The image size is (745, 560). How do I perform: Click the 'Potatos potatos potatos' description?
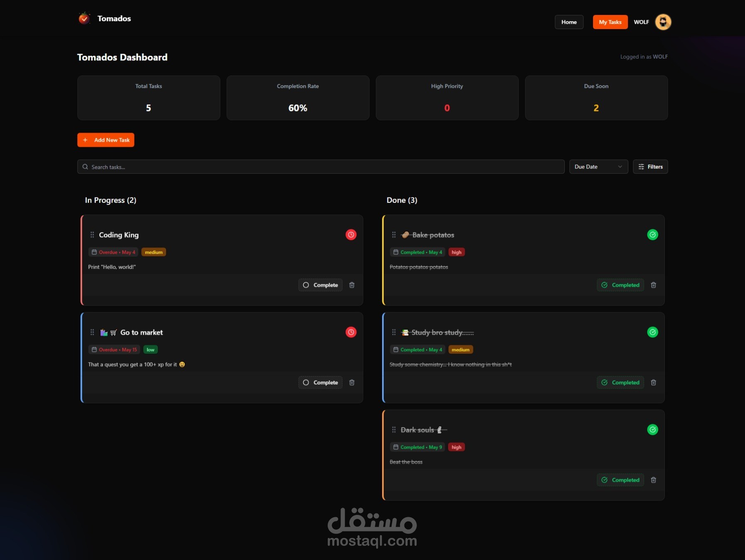[419, 267]
